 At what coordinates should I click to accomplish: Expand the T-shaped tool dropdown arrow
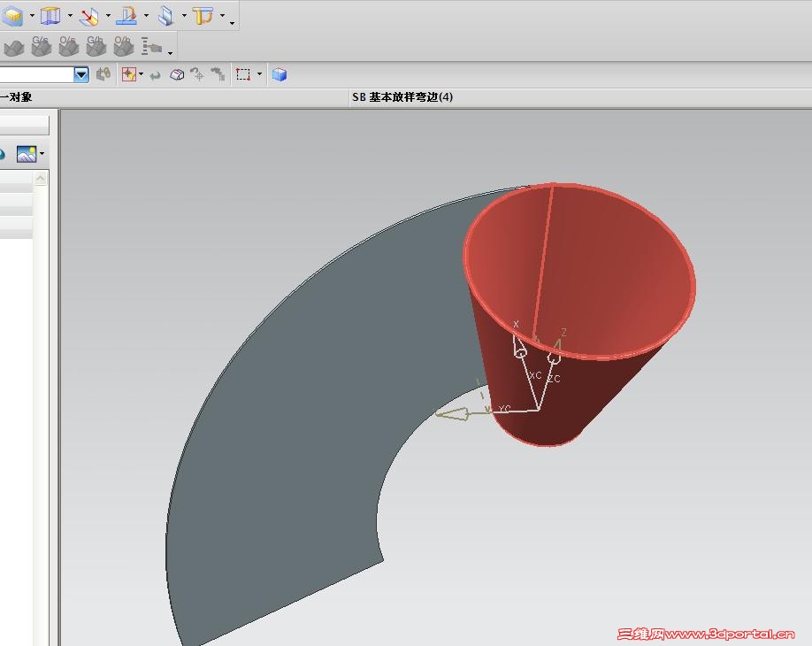tap(222, 16)
